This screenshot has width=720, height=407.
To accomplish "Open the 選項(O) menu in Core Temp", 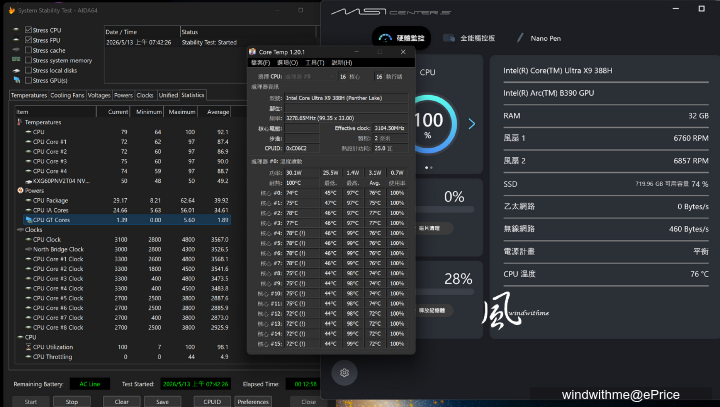I will pos(287,62).
